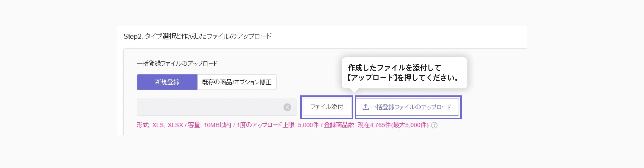The height and width of the screenshot is (168, 644).
Task: Click the 一括登録ファイルのアップロード section label
Action: 177,64
